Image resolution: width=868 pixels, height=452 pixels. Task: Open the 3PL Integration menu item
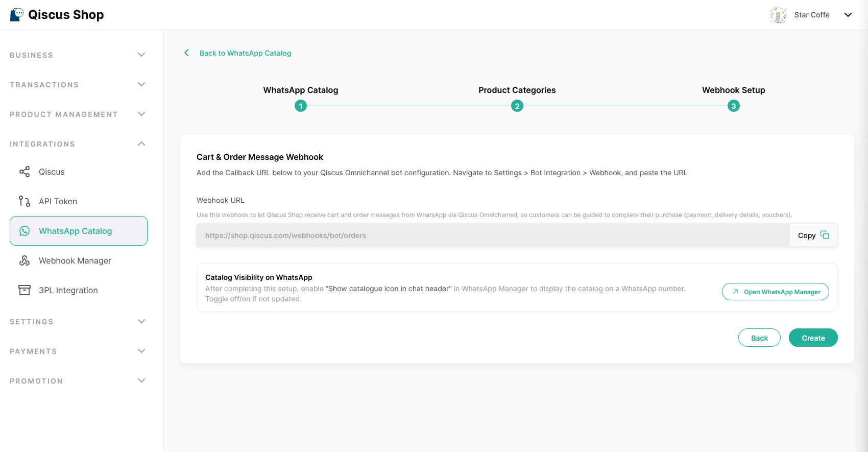(x=79, y=290)
